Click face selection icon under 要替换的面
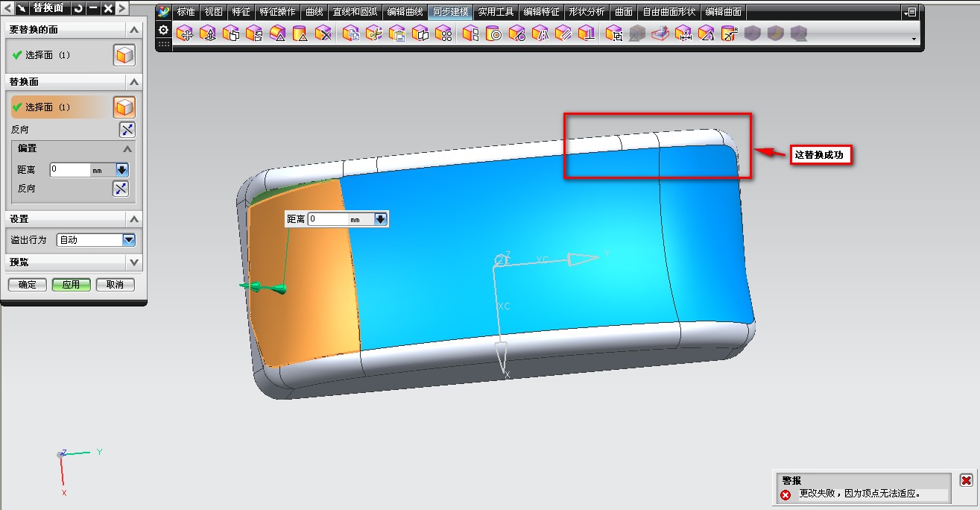Image resolution: width=980 pixels, height=510 pixels. (x=124, y=55)
